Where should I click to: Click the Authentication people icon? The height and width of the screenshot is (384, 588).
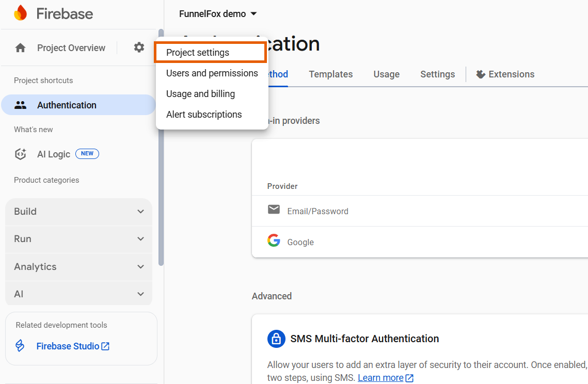[20, 105]
